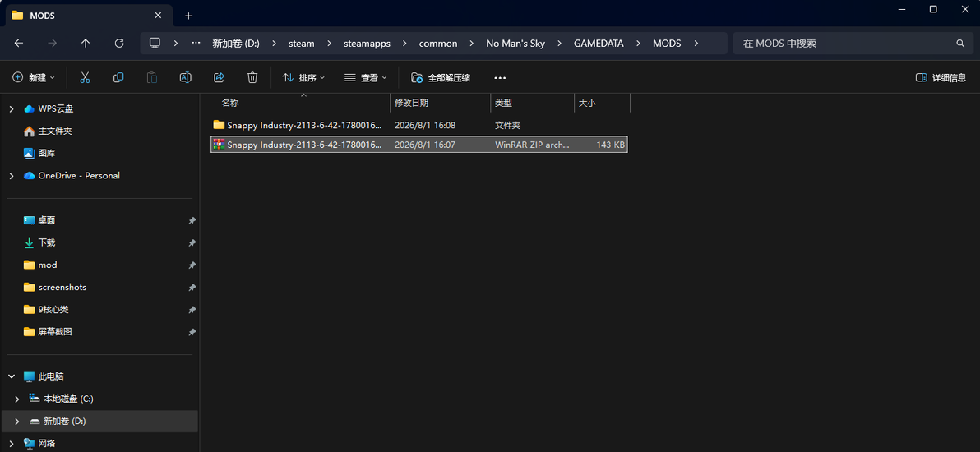Open chevron after MODS in address bar
The width and height of the screenshot is (980, 452).
pyautogui.click(x=697, y=43)
